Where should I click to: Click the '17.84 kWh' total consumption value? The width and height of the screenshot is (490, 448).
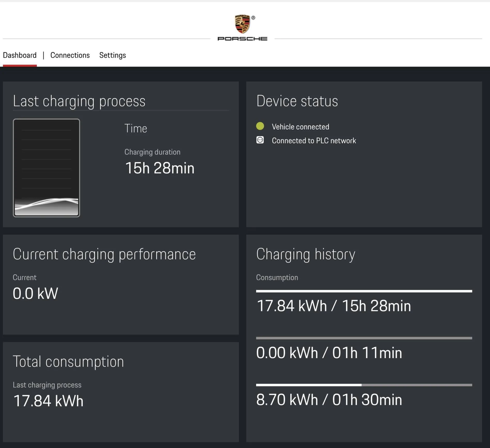tap(48, 401)
